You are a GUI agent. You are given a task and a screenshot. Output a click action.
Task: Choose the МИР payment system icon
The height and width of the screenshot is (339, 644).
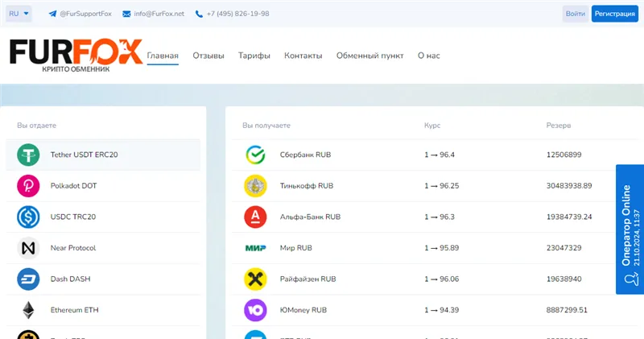pos(255,248)
